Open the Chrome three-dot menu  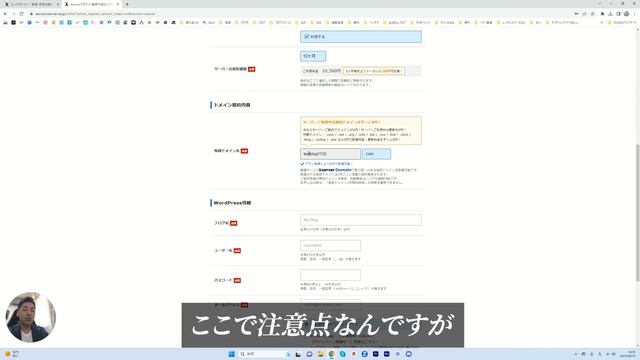(x=635, y=14)
